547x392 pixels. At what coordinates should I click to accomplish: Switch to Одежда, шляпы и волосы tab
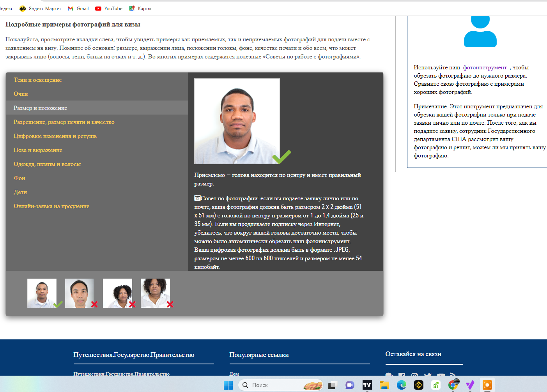point(97,164)
